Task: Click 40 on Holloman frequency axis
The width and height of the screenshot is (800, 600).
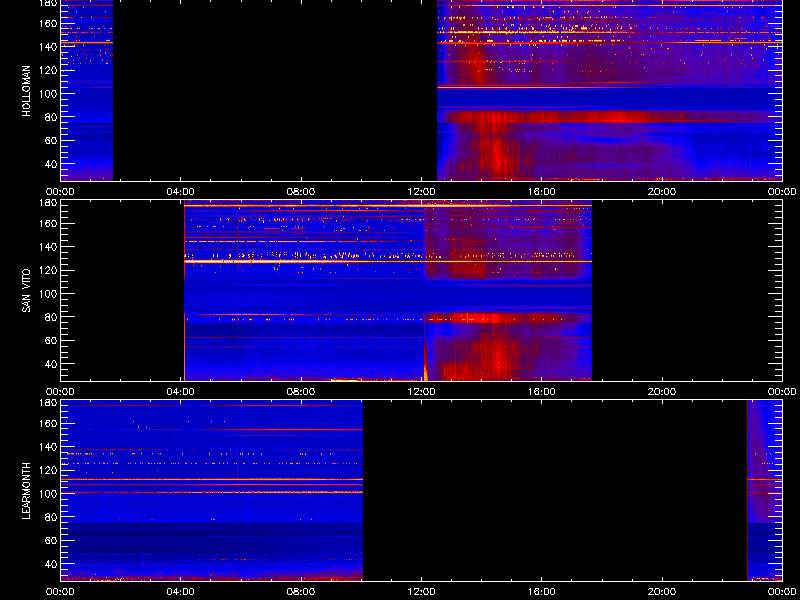Action: tap(50, 164)
